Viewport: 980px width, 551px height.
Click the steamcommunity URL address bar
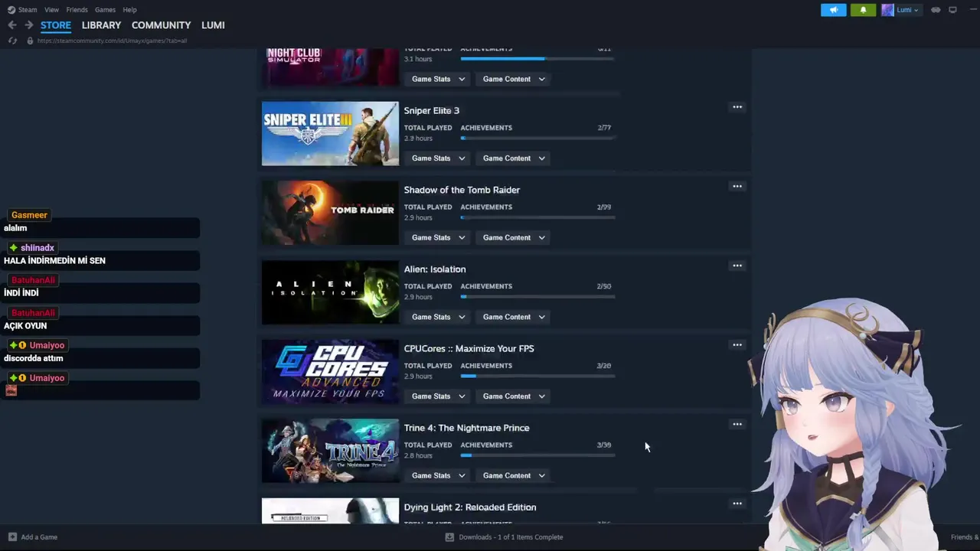click(112, 41)
